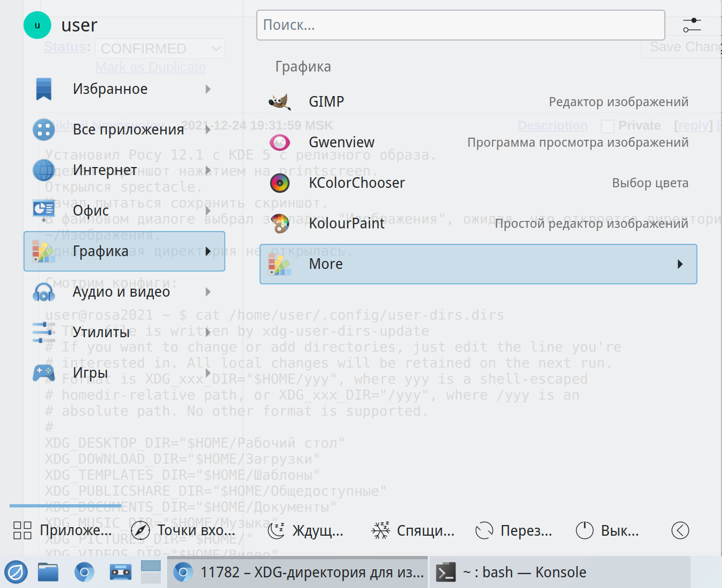Viewport: 722px width, 588px height.
Task: Launch KolourPaint simple image editor
Action: coord(346,224)
